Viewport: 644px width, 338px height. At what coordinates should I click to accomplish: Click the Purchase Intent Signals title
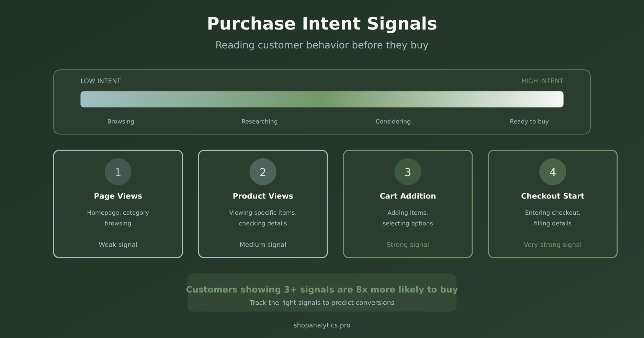[x=322, y=23]
